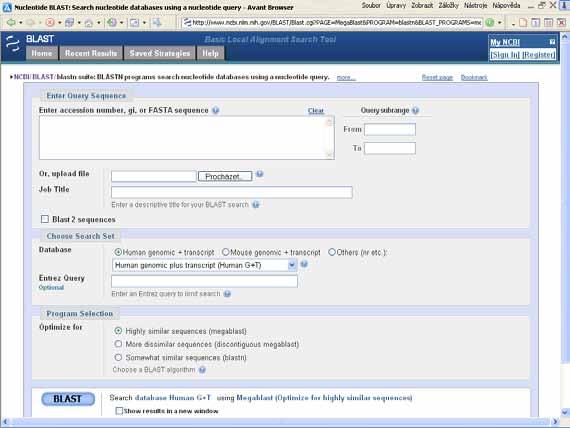This screenshot has width=570, height=428.
Task: Open dropdown arrow next to green Go button
Action: click(x=500, y=23)
